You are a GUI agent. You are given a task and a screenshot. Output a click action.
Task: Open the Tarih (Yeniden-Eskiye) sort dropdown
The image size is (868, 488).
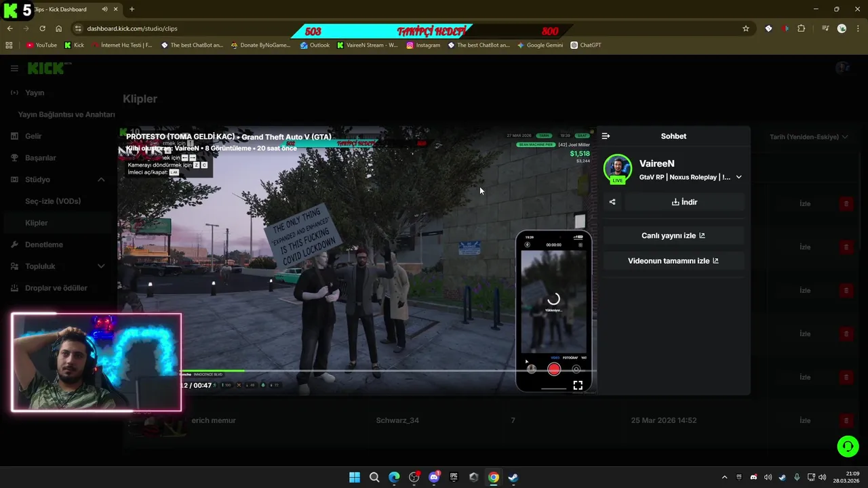(x=808, y=137)
